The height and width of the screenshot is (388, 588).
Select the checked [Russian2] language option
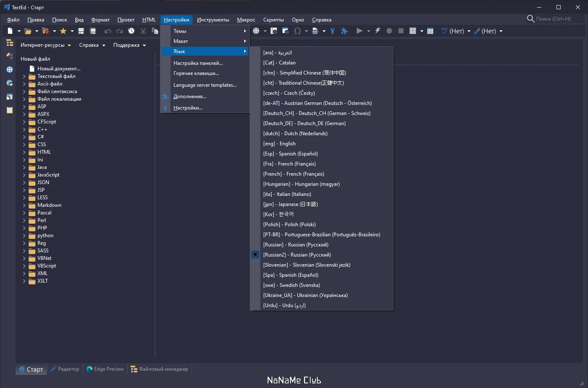tap(322, 254)
